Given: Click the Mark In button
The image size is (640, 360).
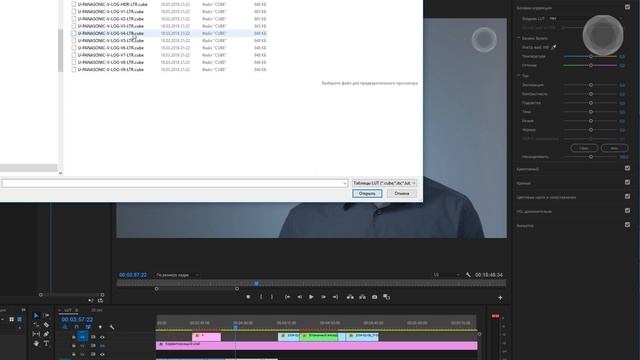Looking at the screenshot, I should coord(261,297).
